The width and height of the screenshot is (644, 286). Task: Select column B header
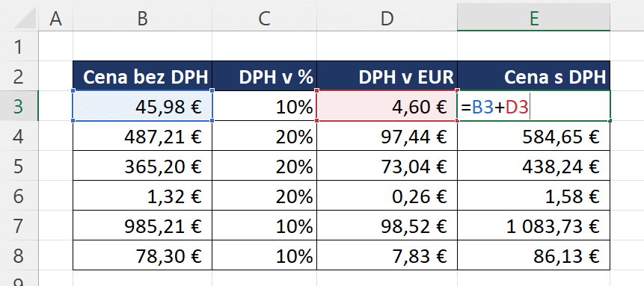(x=143, y=18)
